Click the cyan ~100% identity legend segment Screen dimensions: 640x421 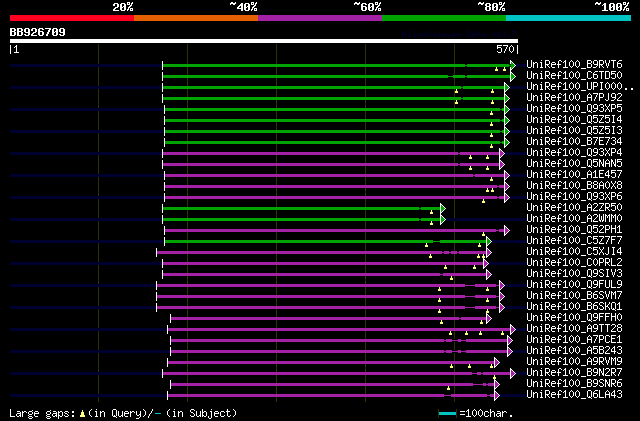[x=569, y=18]
